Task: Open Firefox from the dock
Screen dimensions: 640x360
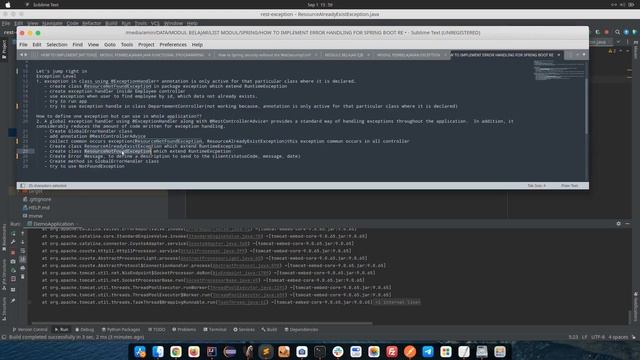Action: [194, 351]
